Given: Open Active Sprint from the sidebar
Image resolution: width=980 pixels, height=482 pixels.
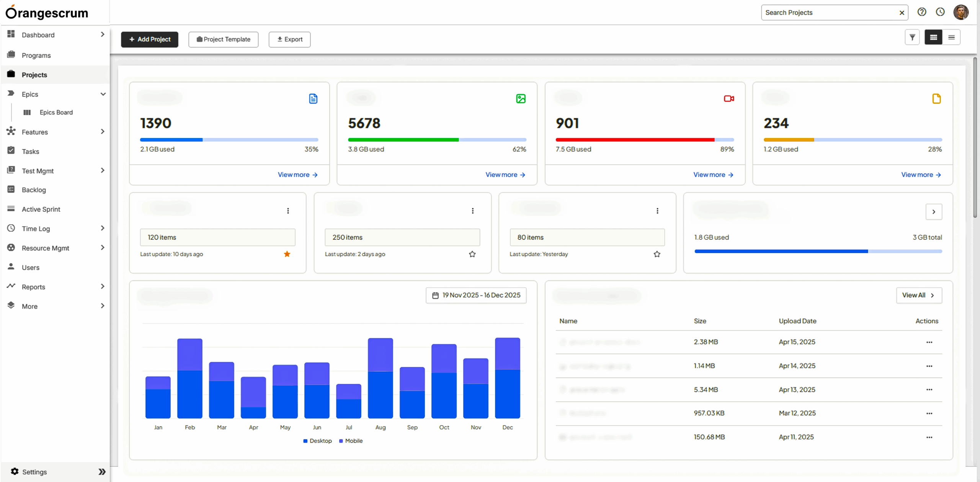Looking at the screenshot, I should (x=41, y=209).
